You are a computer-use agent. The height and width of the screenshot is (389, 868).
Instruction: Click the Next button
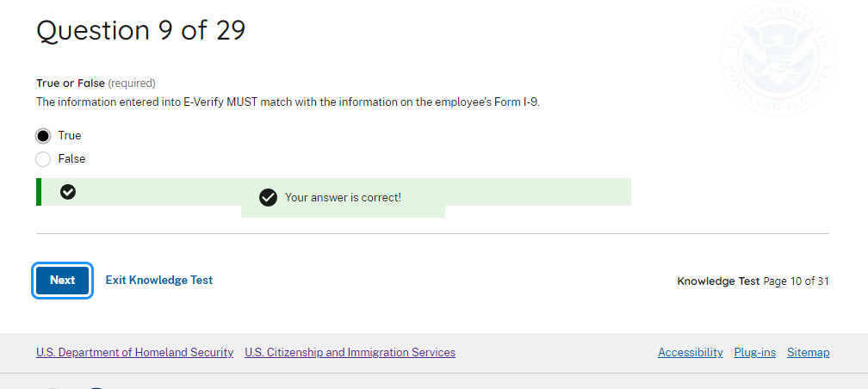point(62,280)
